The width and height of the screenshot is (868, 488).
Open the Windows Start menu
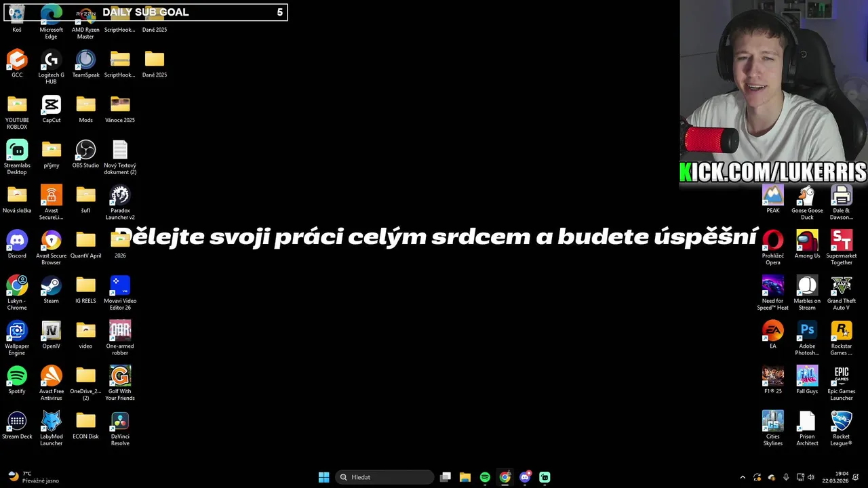pyautogui.click(x=324, y=477)
